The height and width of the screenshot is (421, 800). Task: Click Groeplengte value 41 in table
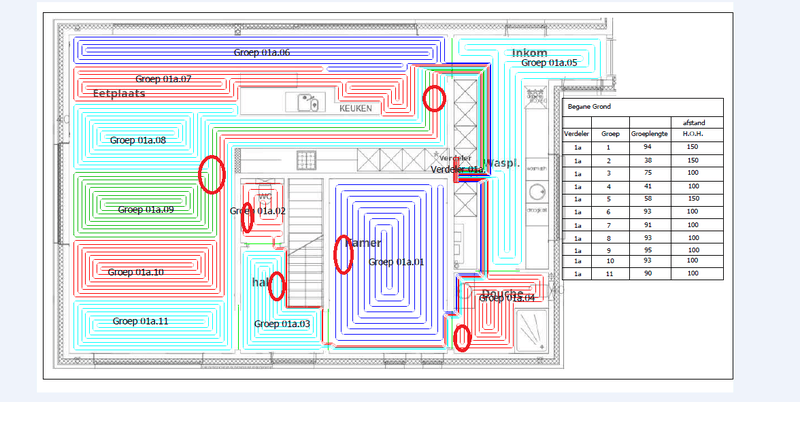coord(647,186)
